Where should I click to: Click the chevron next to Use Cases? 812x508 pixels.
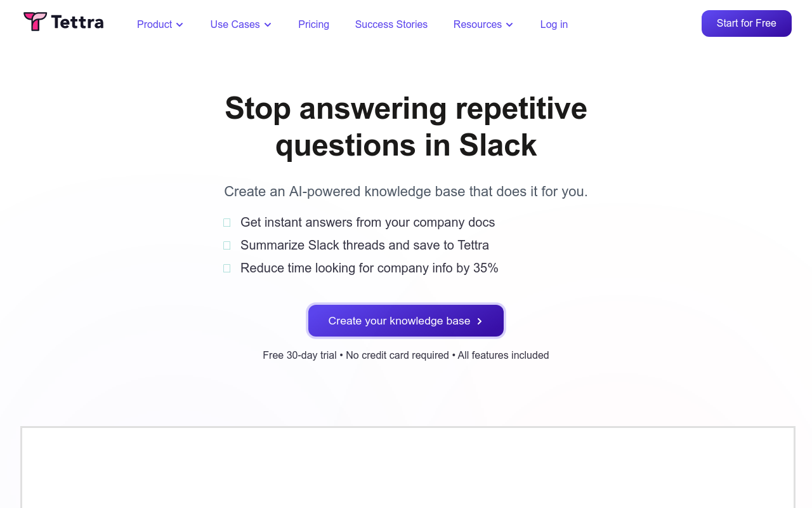268,25
